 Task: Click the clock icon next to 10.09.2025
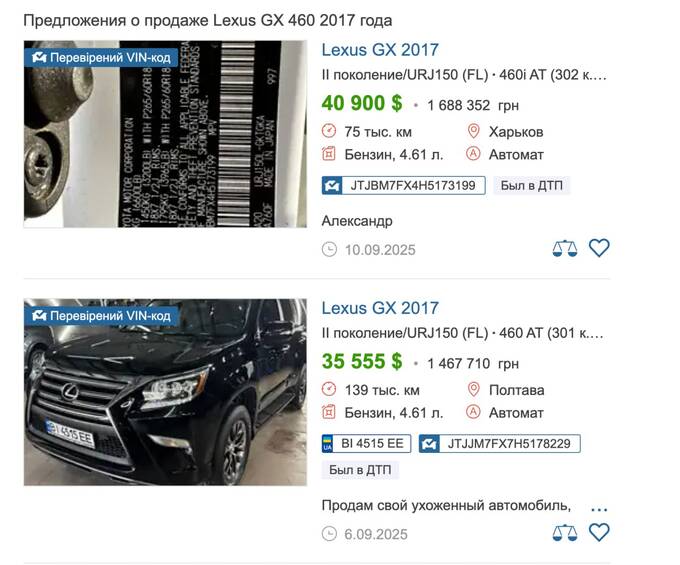pyautogui.click(x=329, y=249)
